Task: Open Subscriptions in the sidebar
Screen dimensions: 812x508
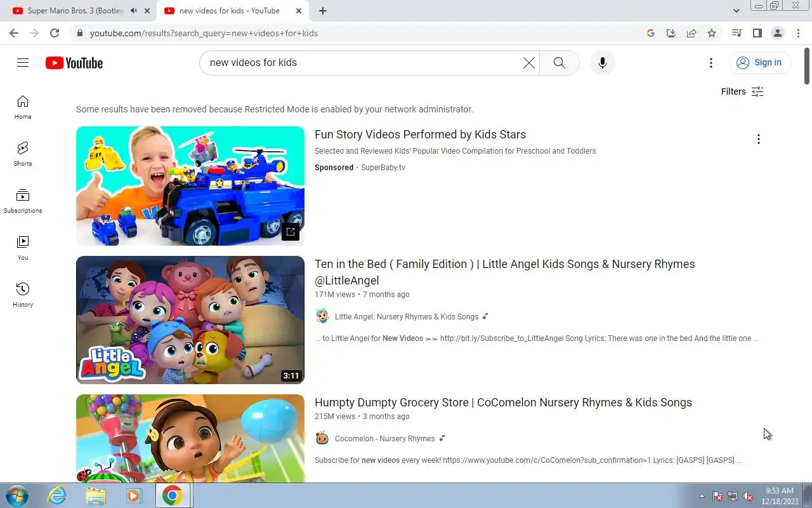Action: point(23,201)
